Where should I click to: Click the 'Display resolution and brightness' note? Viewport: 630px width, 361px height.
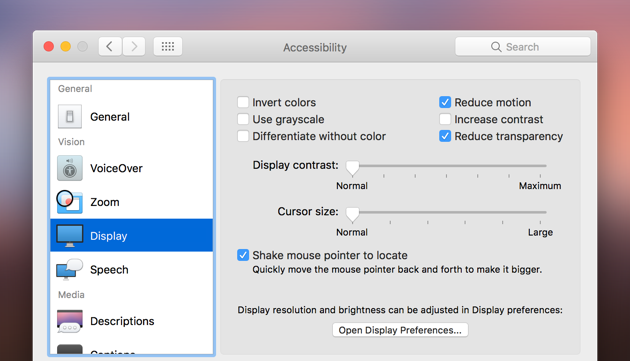(400, 310)
